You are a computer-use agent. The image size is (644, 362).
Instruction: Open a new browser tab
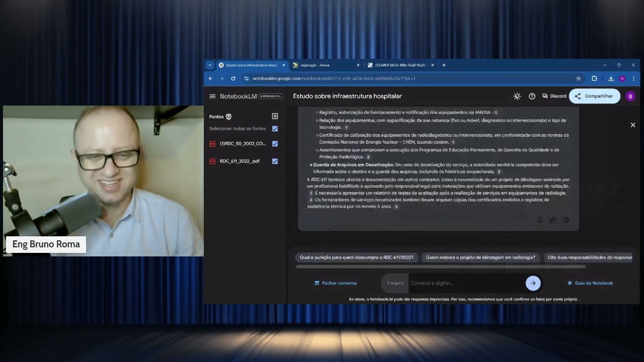coord(444,65)
